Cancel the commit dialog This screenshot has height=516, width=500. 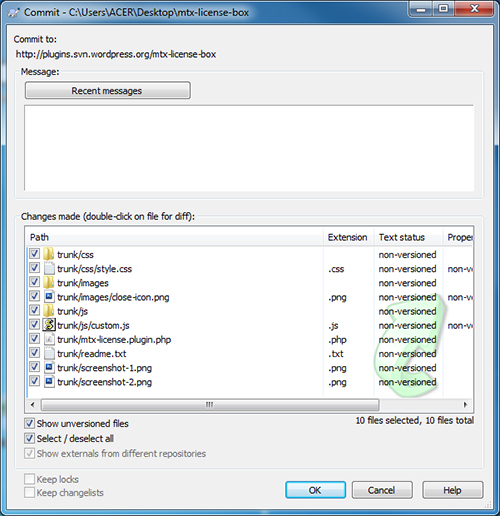click(382, 490)
